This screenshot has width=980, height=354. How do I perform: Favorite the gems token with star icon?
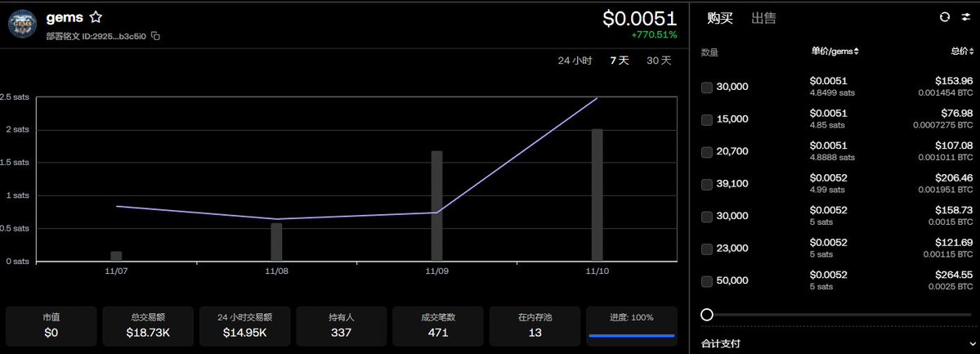[x=96, y=17]
